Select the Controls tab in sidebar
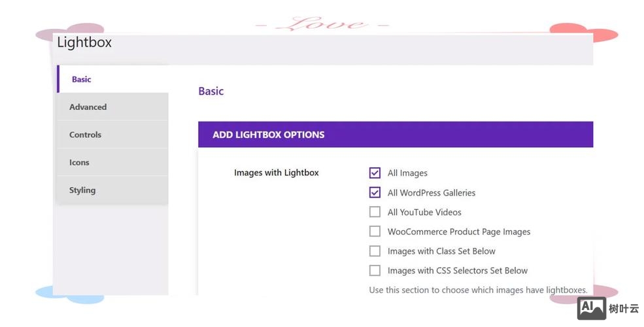This screenshot has height=327, width=644. coord(85,135)
